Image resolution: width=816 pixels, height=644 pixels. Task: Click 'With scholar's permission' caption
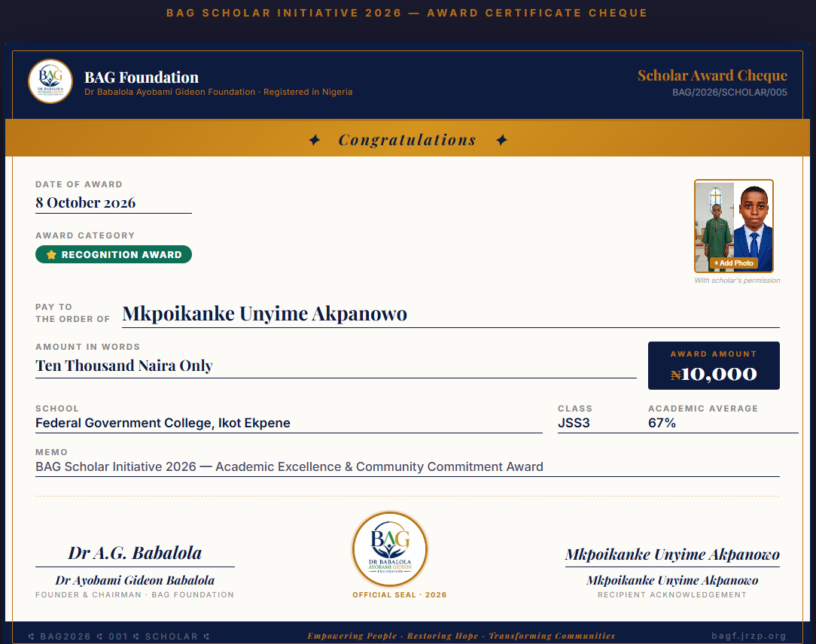tap(737, 281)
